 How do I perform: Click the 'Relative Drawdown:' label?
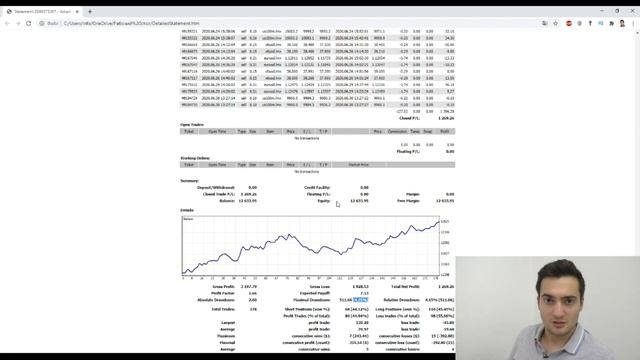click(402, 300)
